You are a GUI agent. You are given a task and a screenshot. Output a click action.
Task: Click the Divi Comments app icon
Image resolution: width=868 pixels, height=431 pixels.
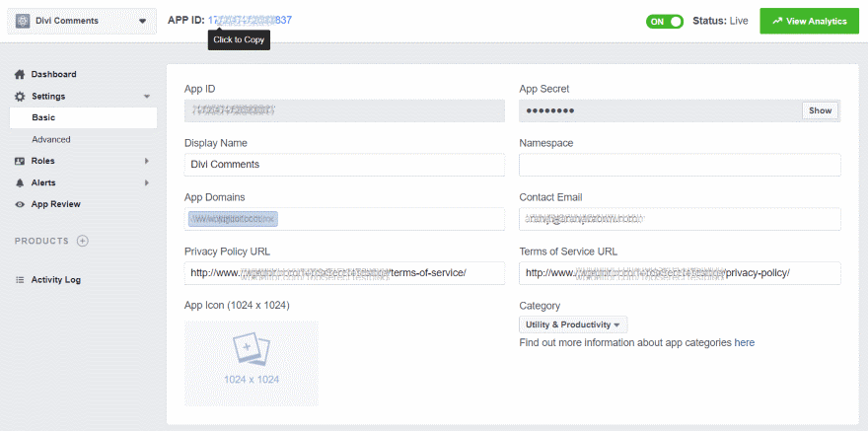[23, 21]
